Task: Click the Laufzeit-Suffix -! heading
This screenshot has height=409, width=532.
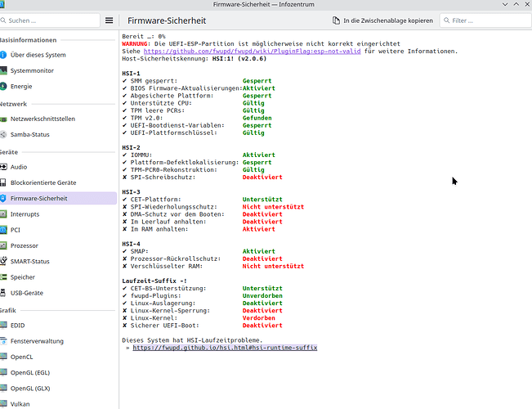Action: [x=154, y=281]
